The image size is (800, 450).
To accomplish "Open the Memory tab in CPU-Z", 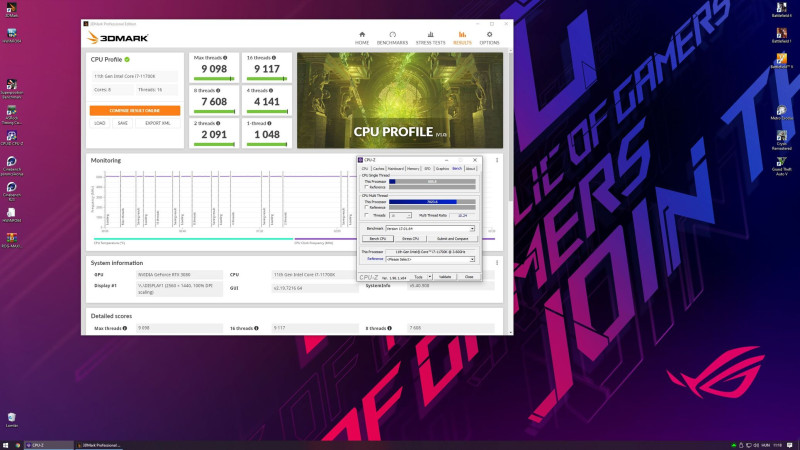I will (413, 168).
